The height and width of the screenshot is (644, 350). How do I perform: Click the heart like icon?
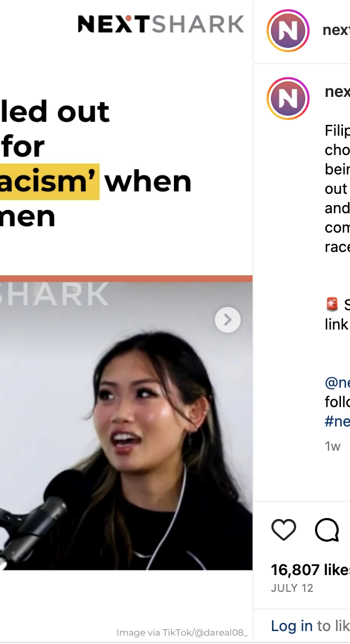click(283, 529)
